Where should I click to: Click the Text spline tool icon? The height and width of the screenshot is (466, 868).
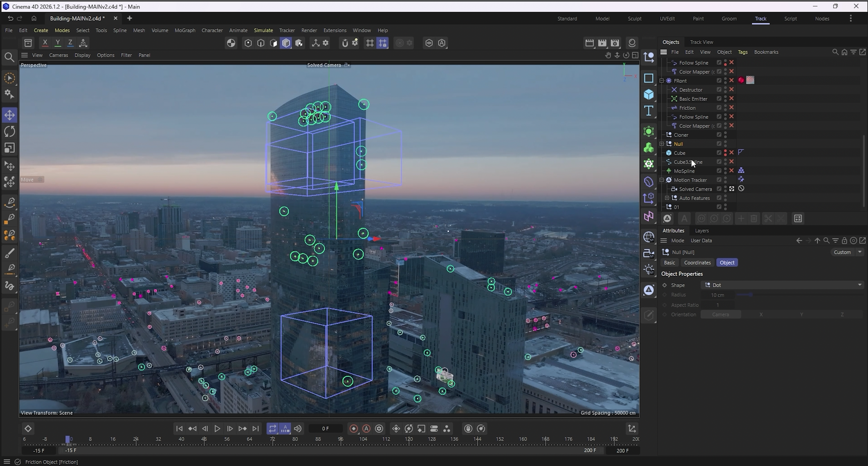[x=649, y=111]
